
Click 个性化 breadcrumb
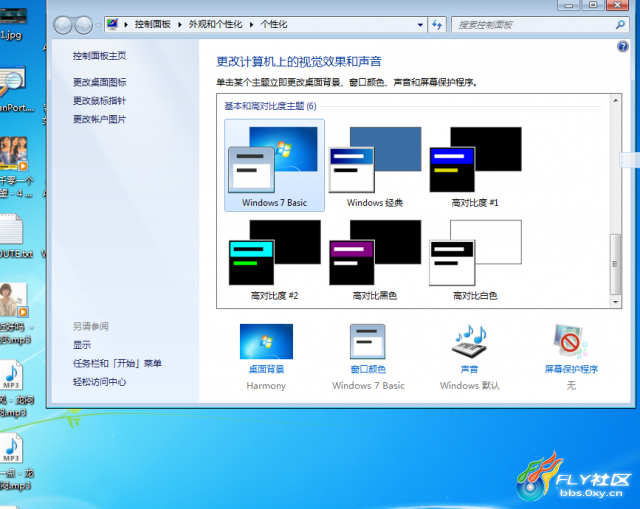pos(274,24)
